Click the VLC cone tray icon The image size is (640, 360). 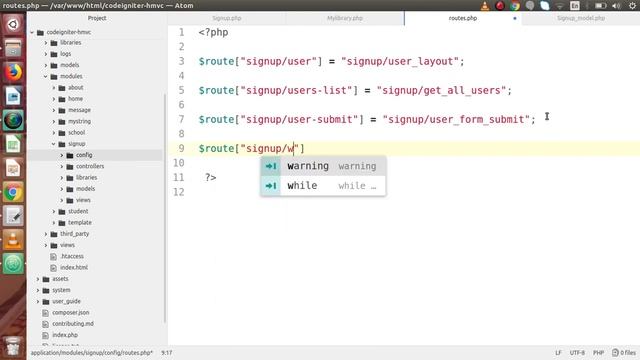click(485, 5)
